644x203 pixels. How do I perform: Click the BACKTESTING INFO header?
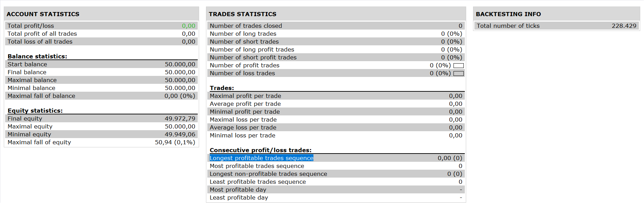coord(508,14)
